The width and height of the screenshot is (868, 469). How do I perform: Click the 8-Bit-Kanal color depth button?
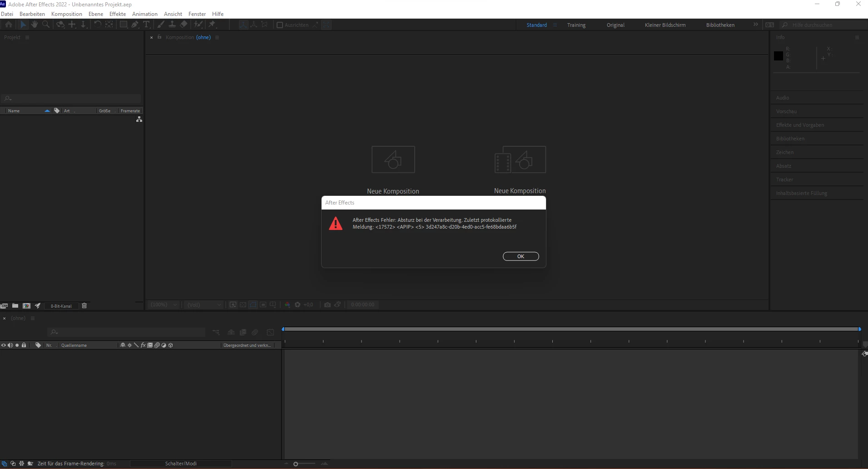(x=61, y=306)
